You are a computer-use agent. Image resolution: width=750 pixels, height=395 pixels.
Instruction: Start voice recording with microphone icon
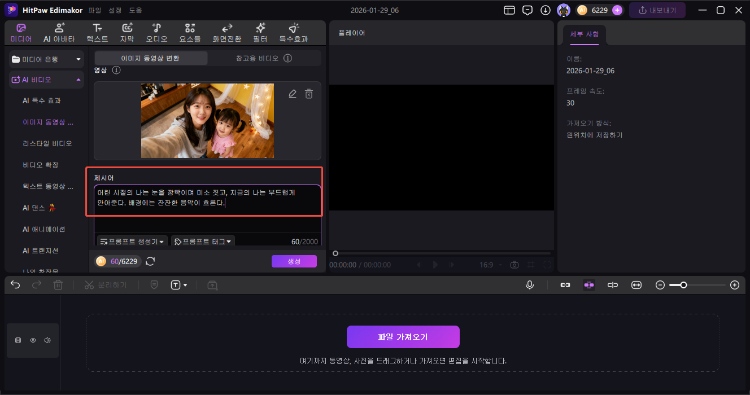(x=529, y=285)
